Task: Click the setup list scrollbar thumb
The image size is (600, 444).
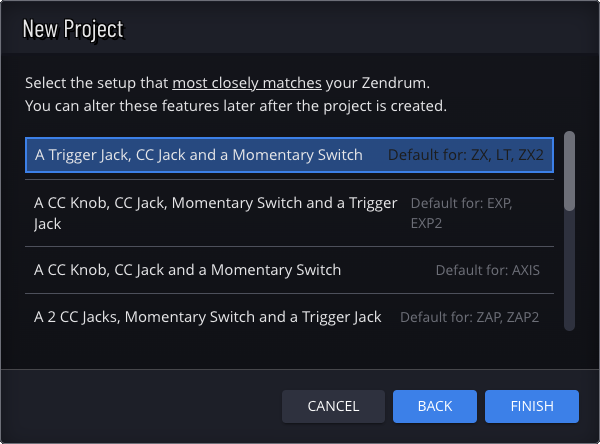Action: click(x=569, y=170)
